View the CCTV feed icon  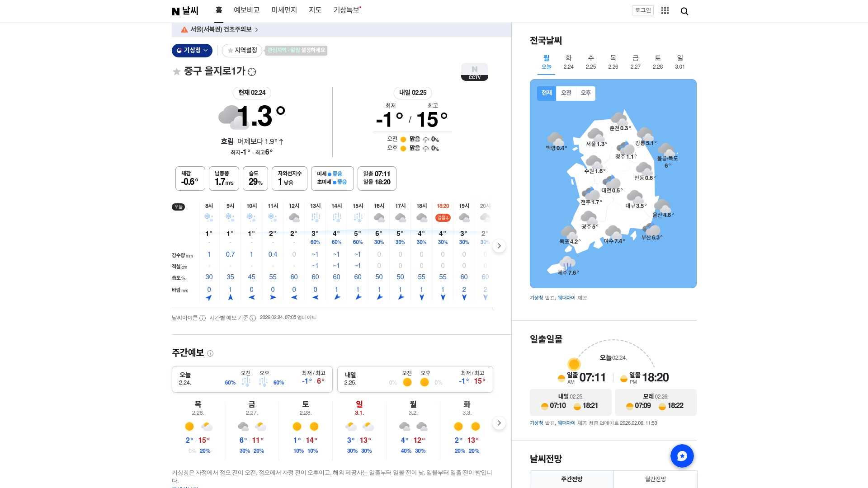474,71
